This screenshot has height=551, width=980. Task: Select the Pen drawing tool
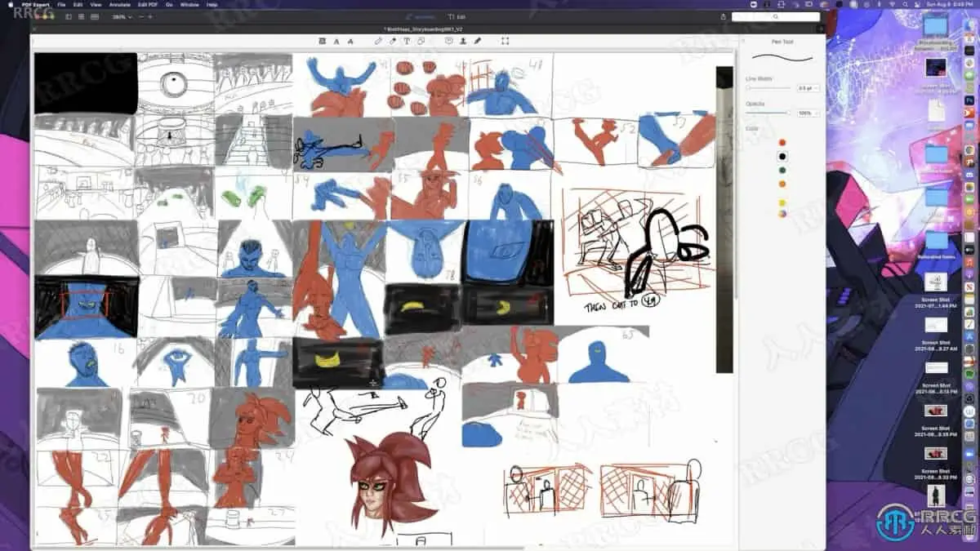[377, 41]
